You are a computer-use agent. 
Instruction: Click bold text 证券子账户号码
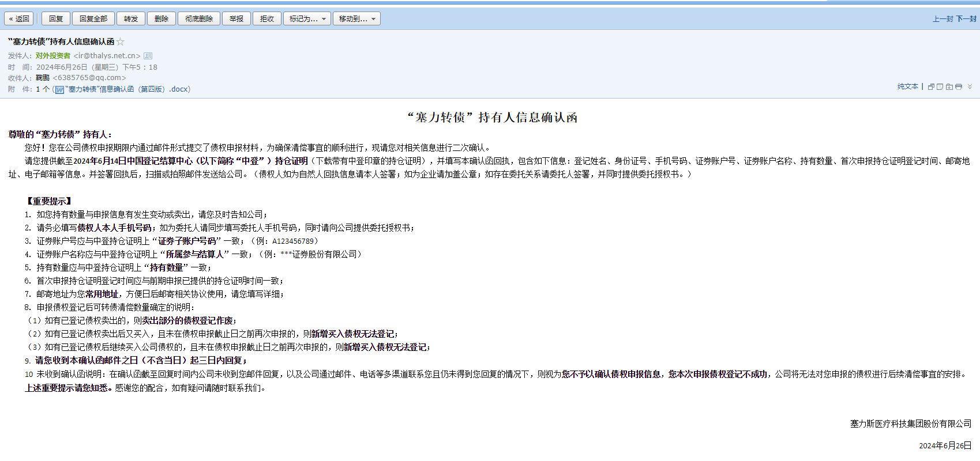(187, 241)
